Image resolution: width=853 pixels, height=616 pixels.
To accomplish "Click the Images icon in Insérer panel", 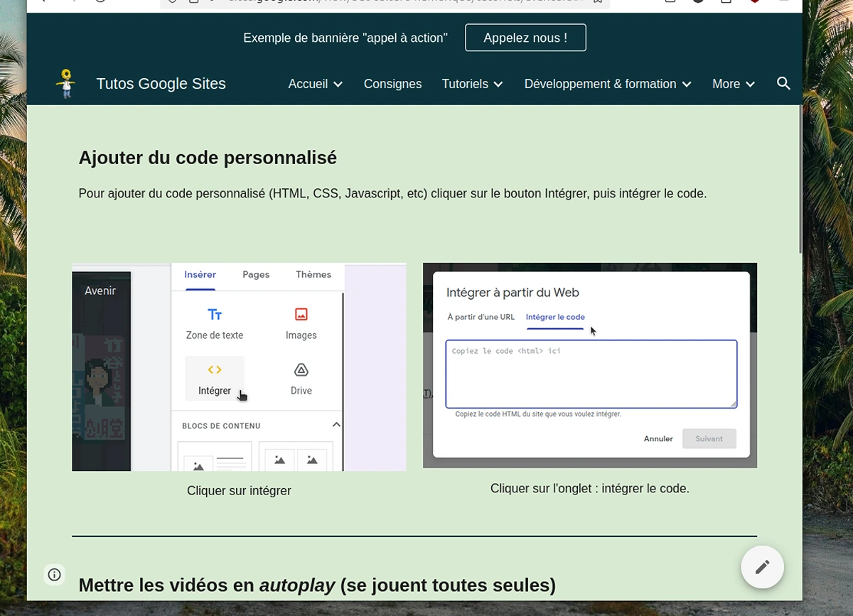I will point(301,314).
